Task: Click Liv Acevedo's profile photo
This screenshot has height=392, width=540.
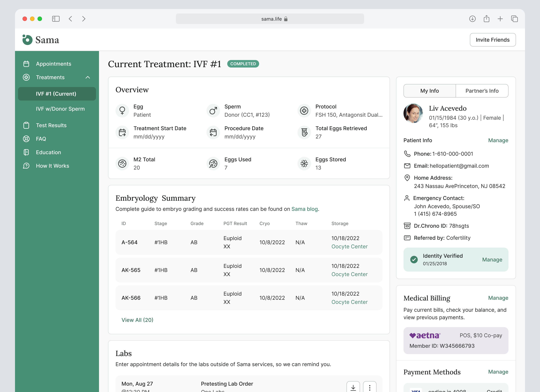Action: tap(413, 113)
